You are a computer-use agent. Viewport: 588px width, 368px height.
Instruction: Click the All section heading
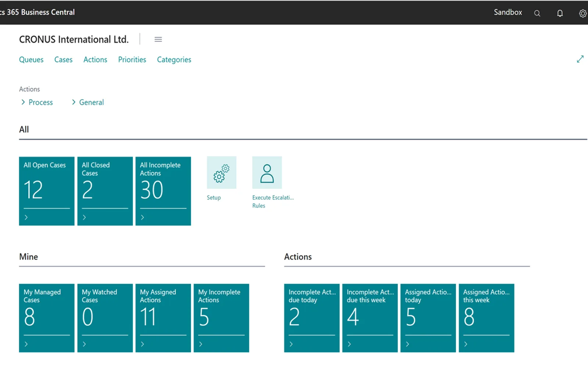pos(24,130)
